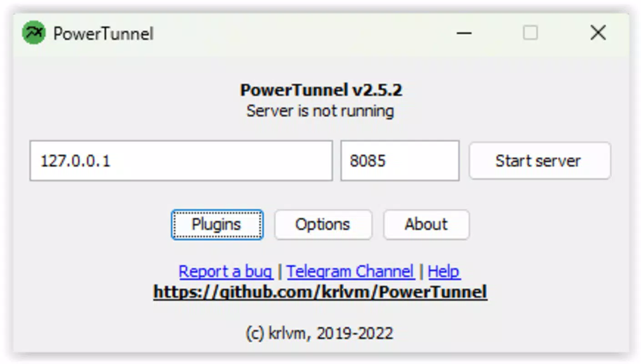Open the Plugins dialog

tap(217, 224)
